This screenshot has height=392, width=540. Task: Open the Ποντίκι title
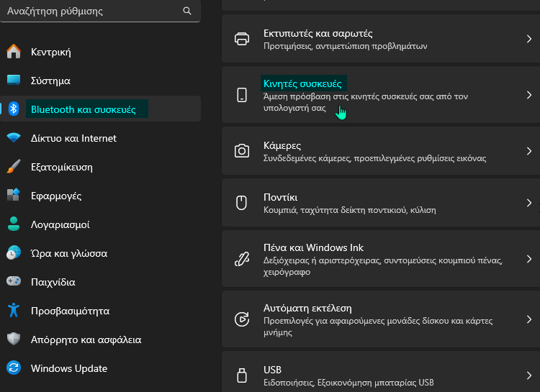(280, 197)
